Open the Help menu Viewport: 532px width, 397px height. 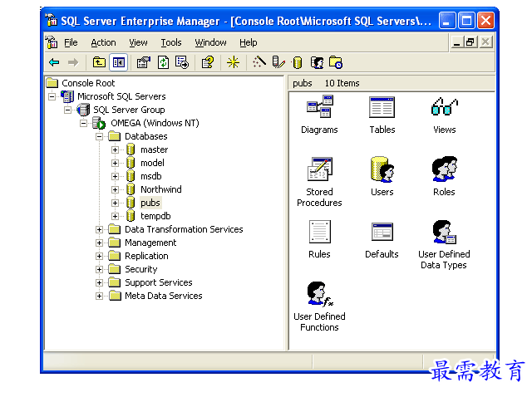pos(248,42)
